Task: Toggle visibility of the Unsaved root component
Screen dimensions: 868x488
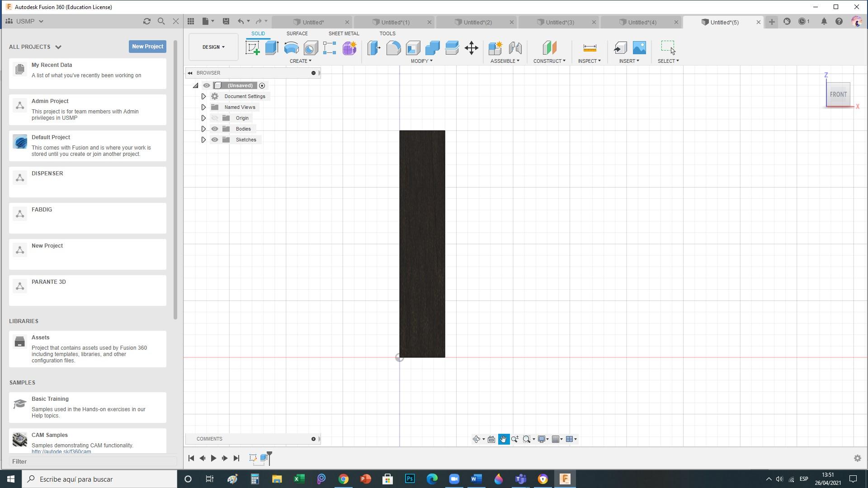Action: coord(207,85)
